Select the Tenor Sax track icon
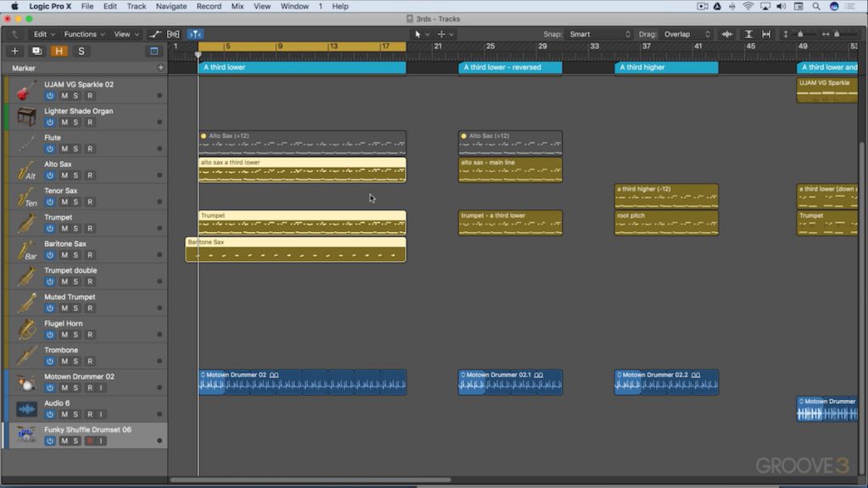Screen dimensions: 868x488 [x=25, y=197]
